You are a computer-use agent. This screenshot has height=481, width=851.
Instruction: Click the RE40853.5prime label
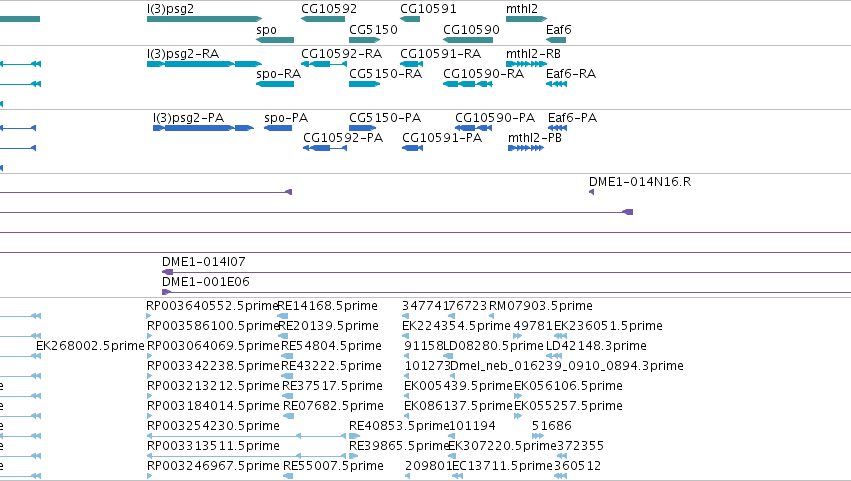pyautogui.click(x=399, y=426)
